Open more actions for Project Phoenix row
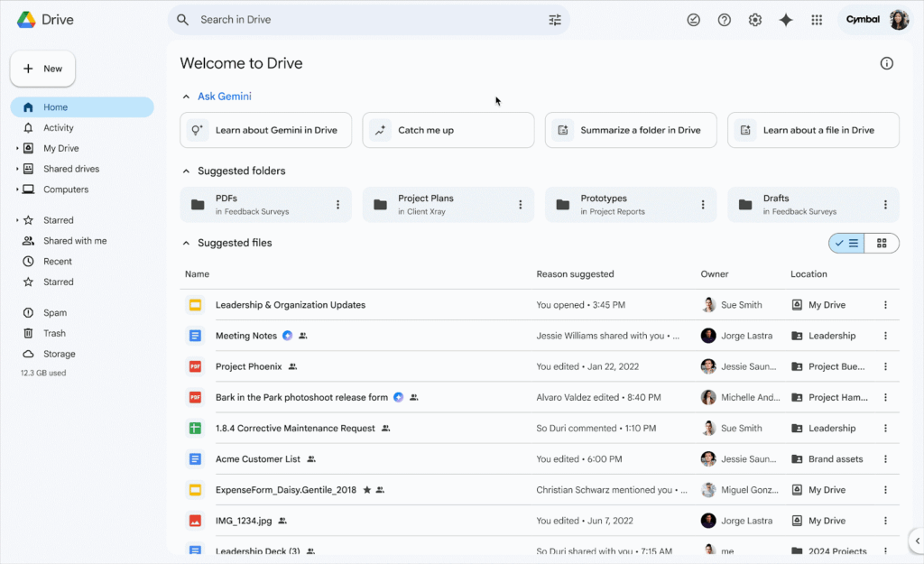Screen dimensions: 924x564 coord(885,366)
